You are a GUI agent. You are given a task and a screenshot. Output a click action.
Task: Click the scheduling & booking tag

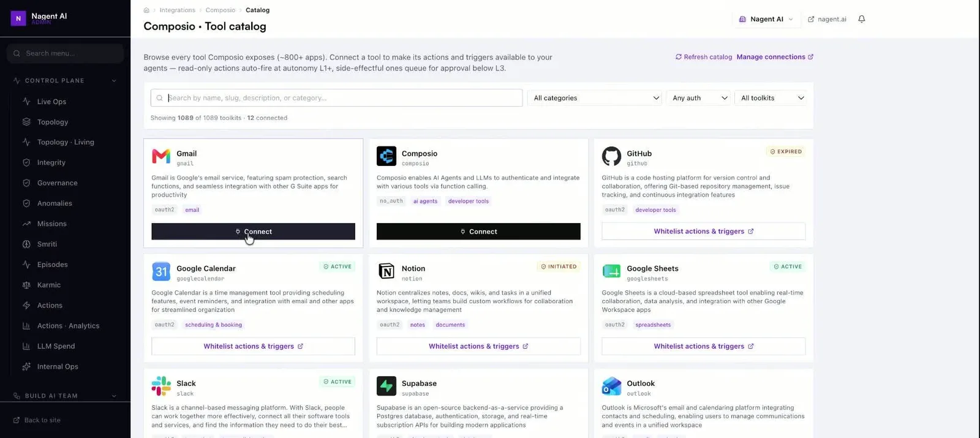coord(214,325)
